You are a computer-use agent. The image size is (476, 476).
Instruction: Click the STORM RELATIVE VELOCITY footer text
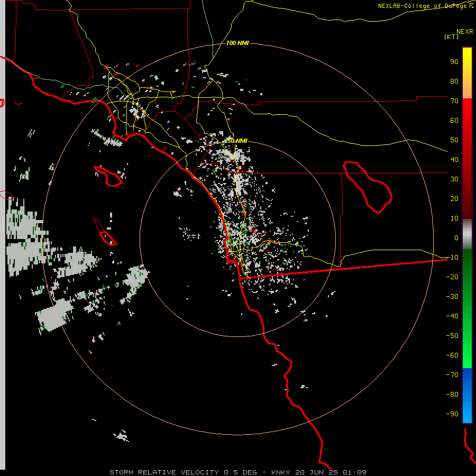[164, 472]
